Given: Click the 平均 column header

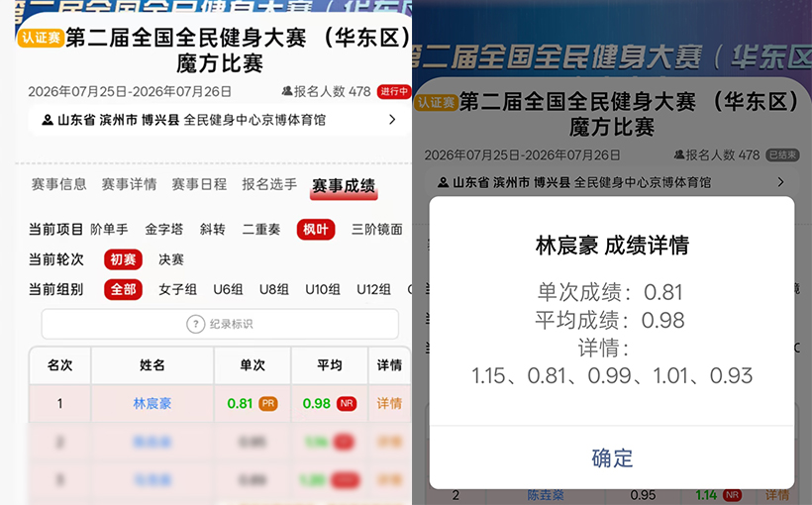Looking at the screenshot, I should click(x=330, y=365).
